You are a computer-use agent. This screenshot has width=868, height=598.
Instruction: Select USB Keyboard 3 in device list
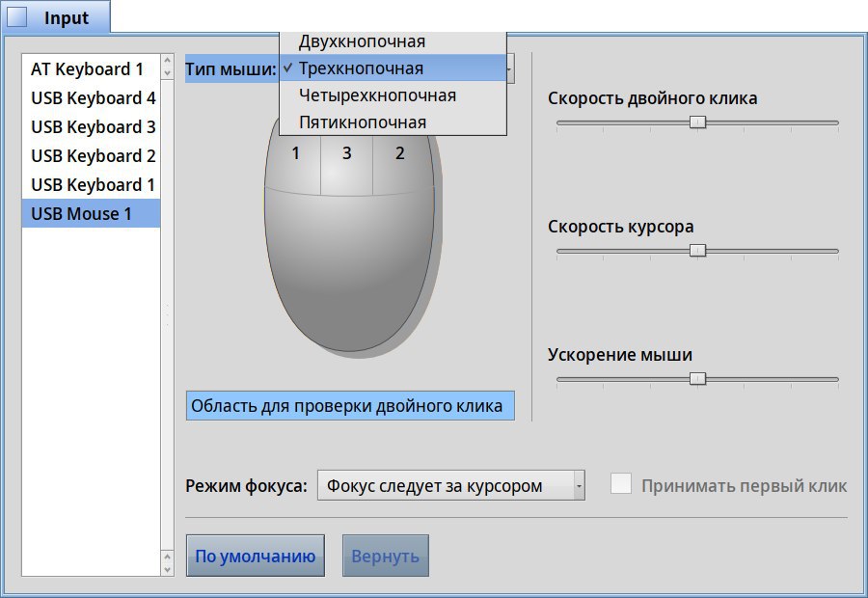[91, 126]
